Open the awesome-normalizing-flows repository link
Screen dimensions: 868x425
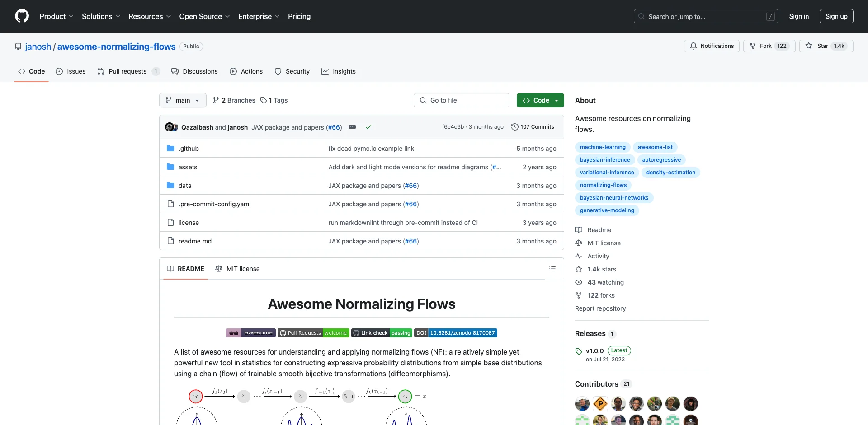coord(116,47)
